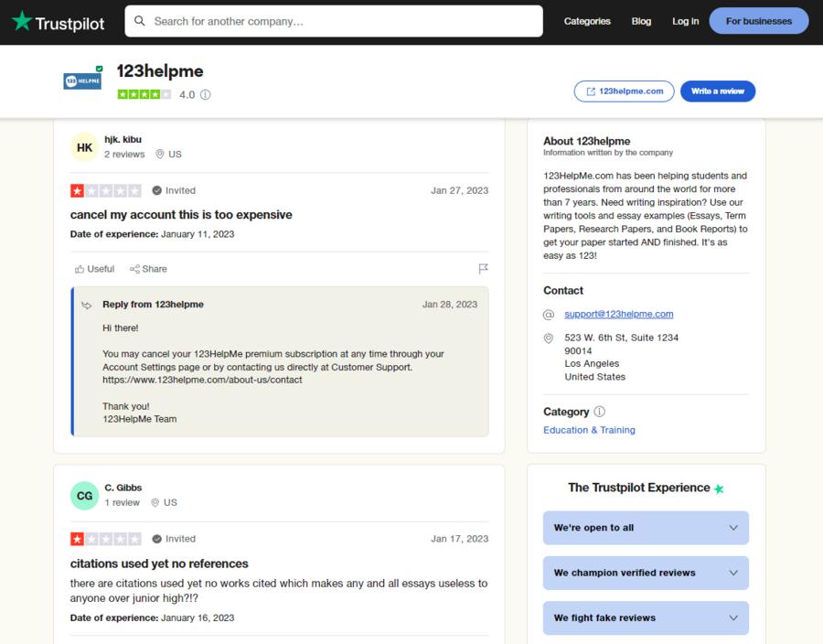823x644 pixels.
Task: Click the email icon beside support@123helpme.com
Action: (549, 315)
